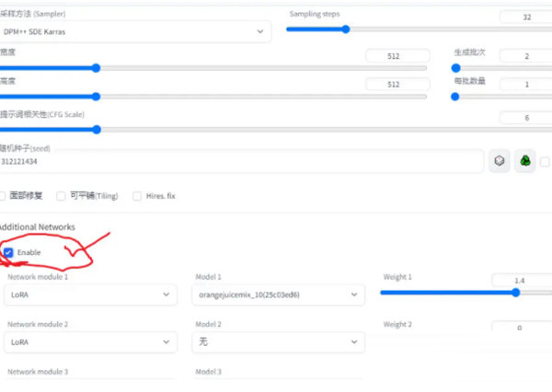This screenshot has height=392, width=552.
Task: Click the CFG Scale value box showing 6
Action: click(x=524, y=117)
